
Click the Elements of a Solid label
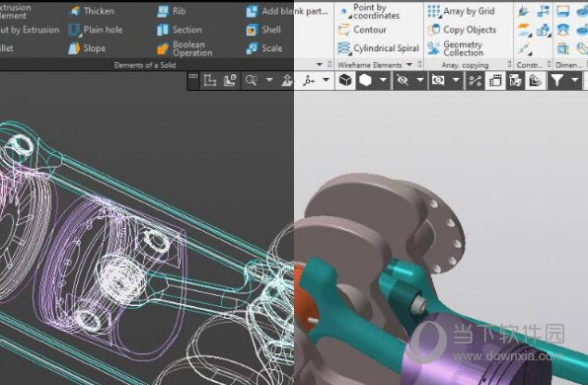point(145,65)
